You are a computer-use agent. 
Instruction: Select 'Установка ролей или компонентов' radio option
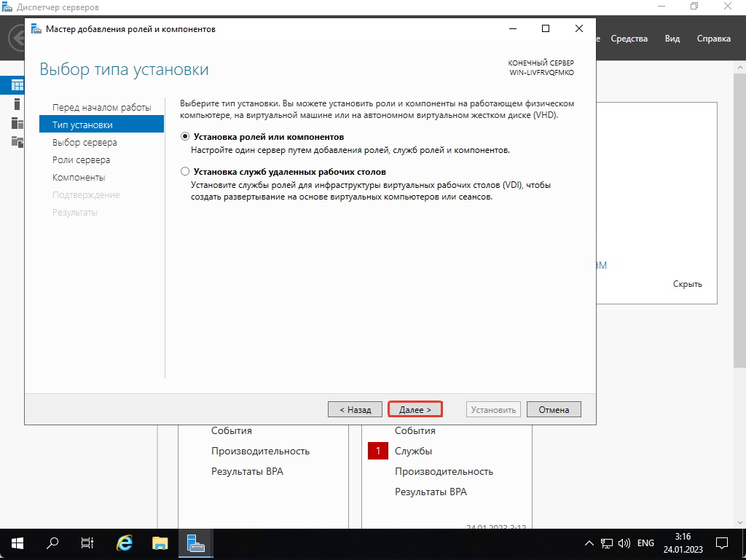[x=185, y=137]
